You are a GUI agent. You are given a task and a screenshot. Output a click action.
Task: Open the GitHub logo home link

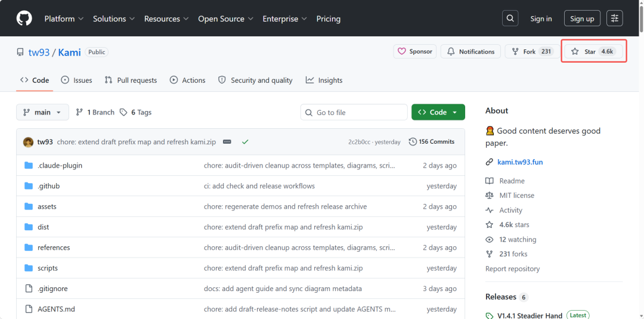(24, 18)
